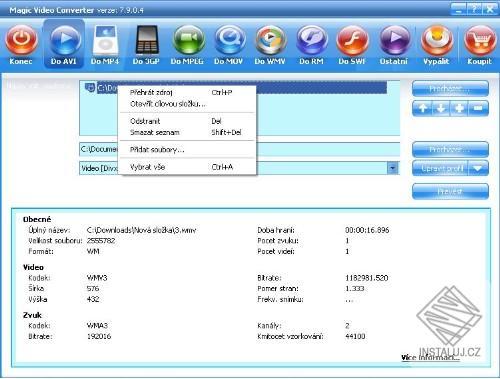Screen dimensions: 500x379
Task: Move the selected file up with the arrow
Action: tap(422, 108)
